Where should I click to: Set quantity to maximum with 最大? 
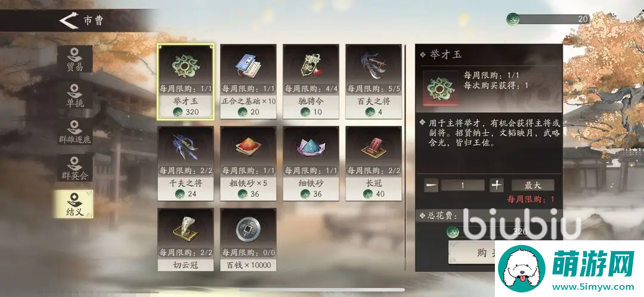[x=532, y=185]
